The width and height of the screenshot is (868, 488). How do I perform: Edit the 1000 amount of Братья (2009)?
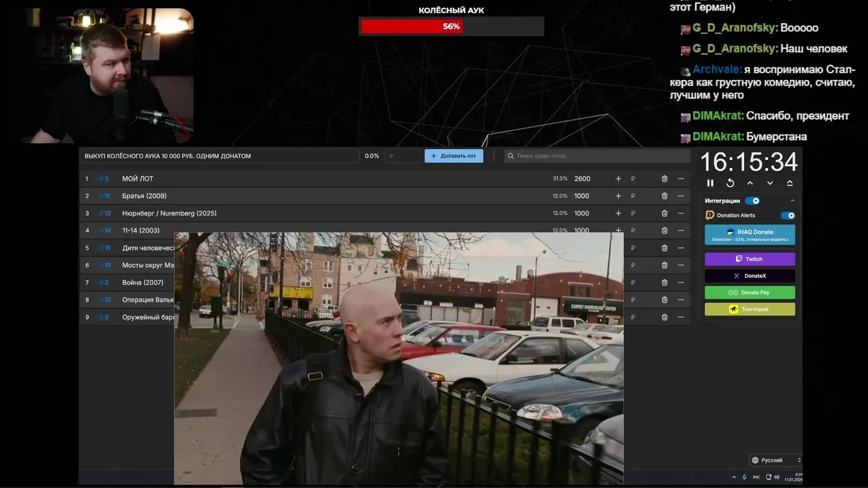coord(582,196)
